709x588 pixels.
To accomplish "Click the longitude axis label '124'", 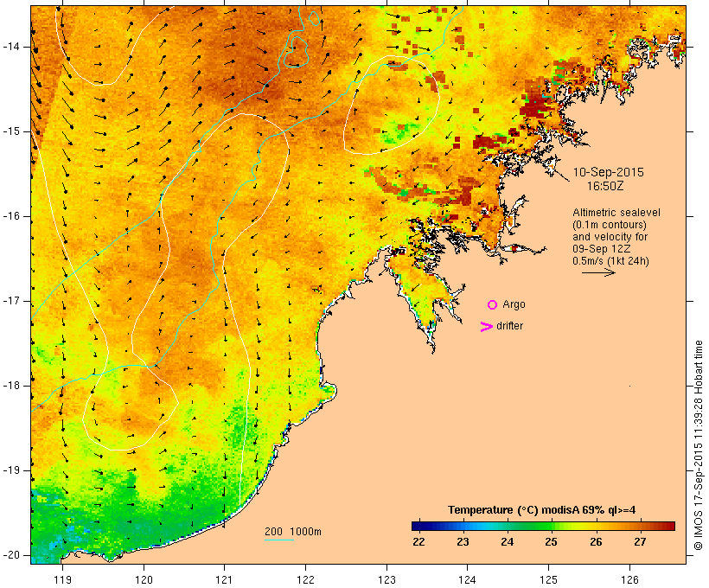I will click(x=468, y=579).
